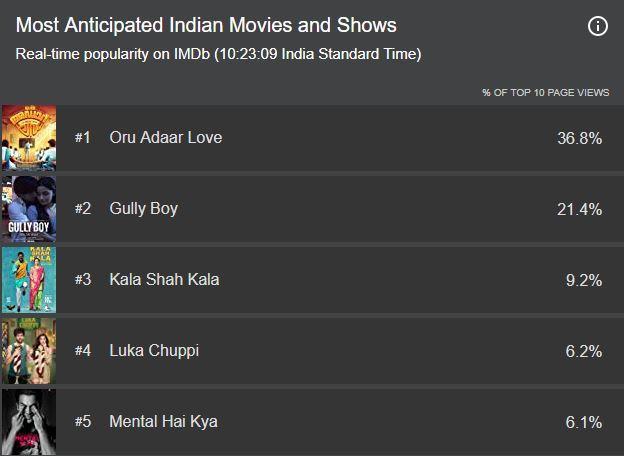
Task: Click the % of Top 10 Page Views header
Action: tap(546, 93)
